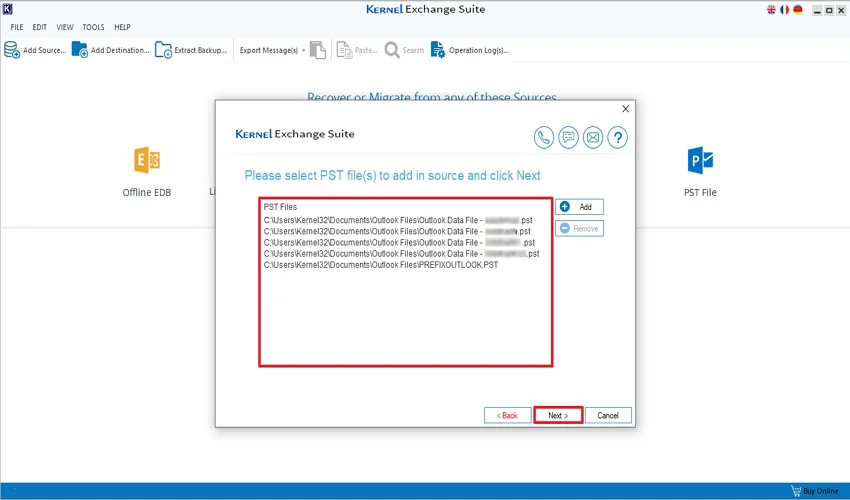The image size is (850, 500).
Task: Click the Search magnifier toolbar icon
Action: pyautogui.click(x=392, y=50)
